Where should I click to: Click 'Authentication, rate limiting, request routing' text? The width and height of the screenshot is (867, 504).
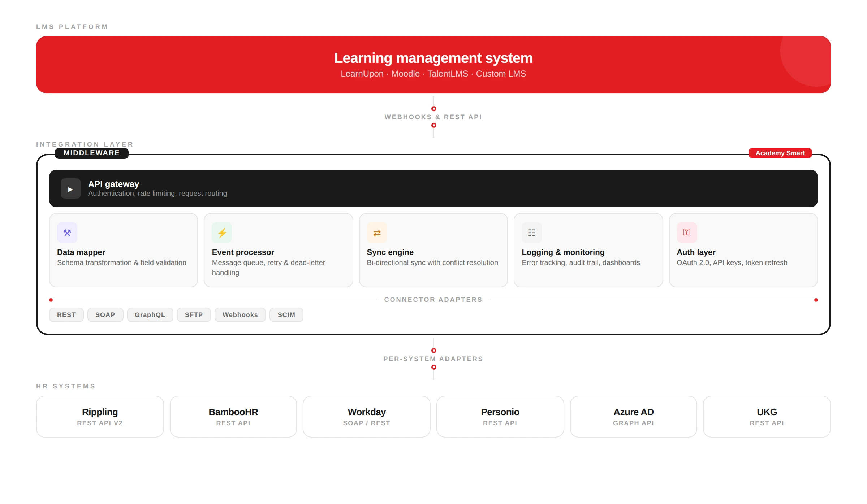point(158,194)
